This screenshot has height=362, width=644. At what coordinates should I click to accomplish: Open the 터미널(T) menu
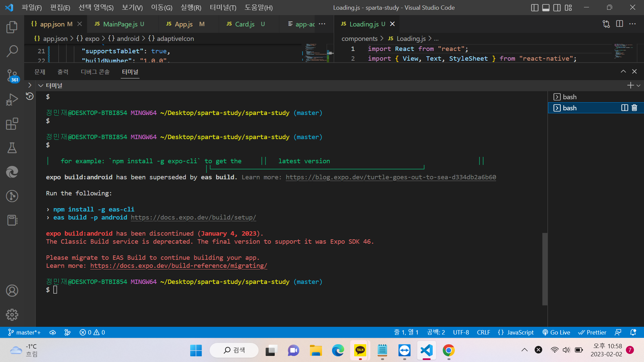[223, 7]
